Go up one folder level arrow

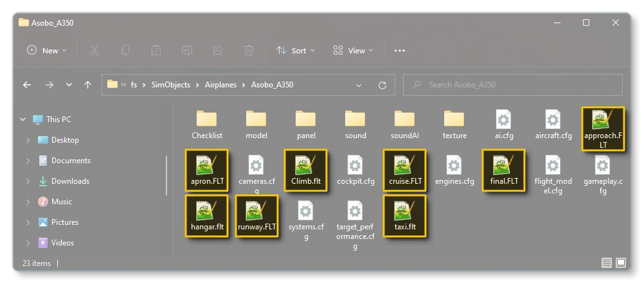(87, 85)
